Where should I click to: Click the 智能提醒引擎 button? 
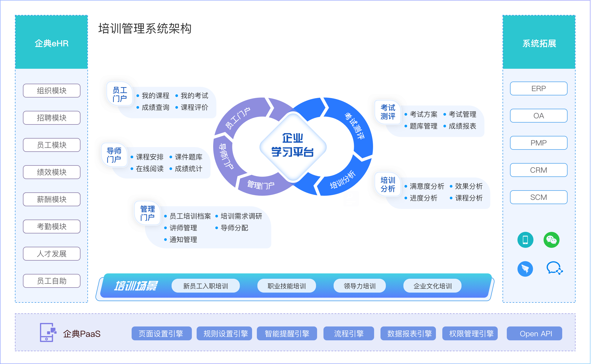(x=287, y=333)
